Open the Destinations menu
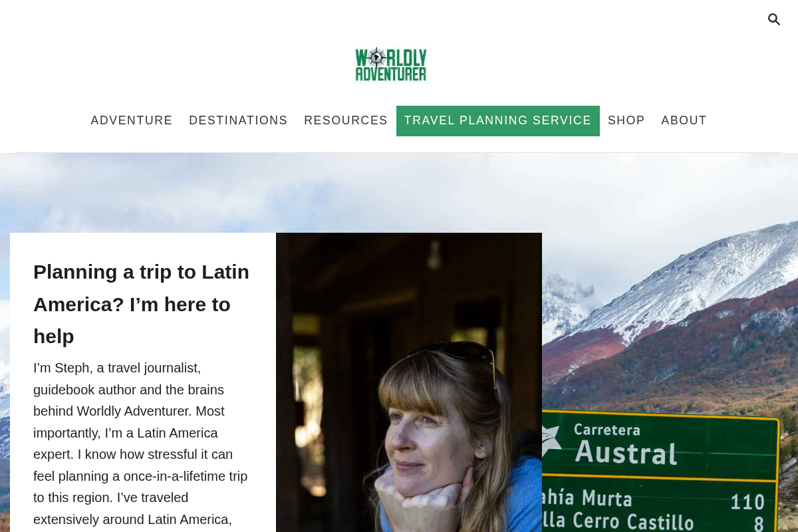This screenshot has width=798, height=532. pyautogui.click(x=238, y=120)
